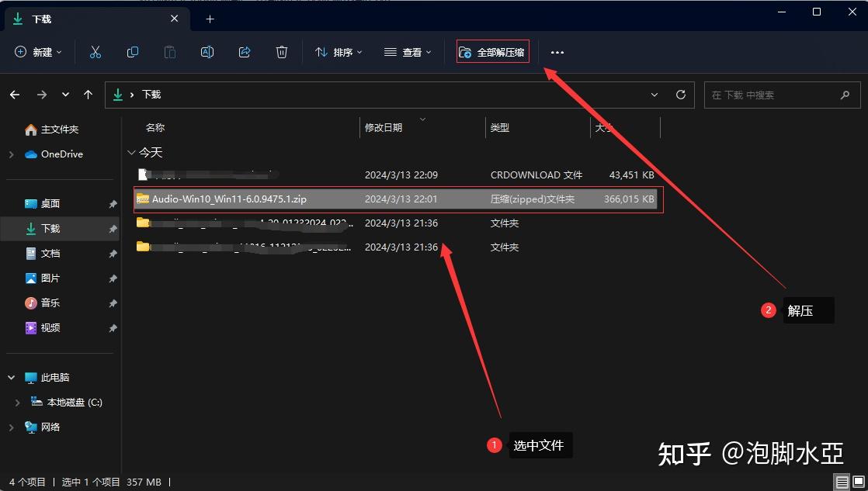Open Documents (文档) in sidebar
The image size is (868, 491).
[43, 253]
